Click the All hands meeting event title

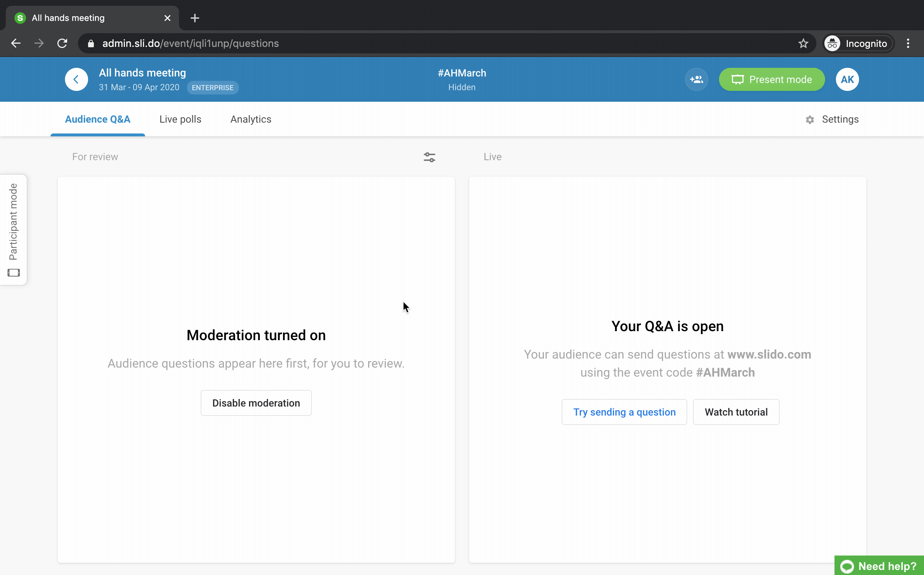(x=142, y=73)
